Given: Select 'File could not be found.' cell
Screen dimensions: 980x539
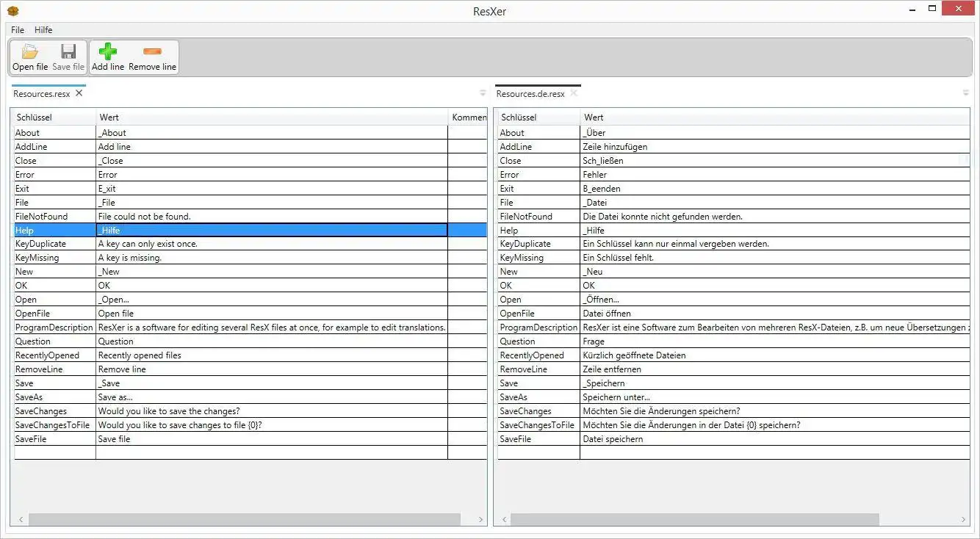Looking at the screenshot, I should pyautogui.click(x=272, y=217).
